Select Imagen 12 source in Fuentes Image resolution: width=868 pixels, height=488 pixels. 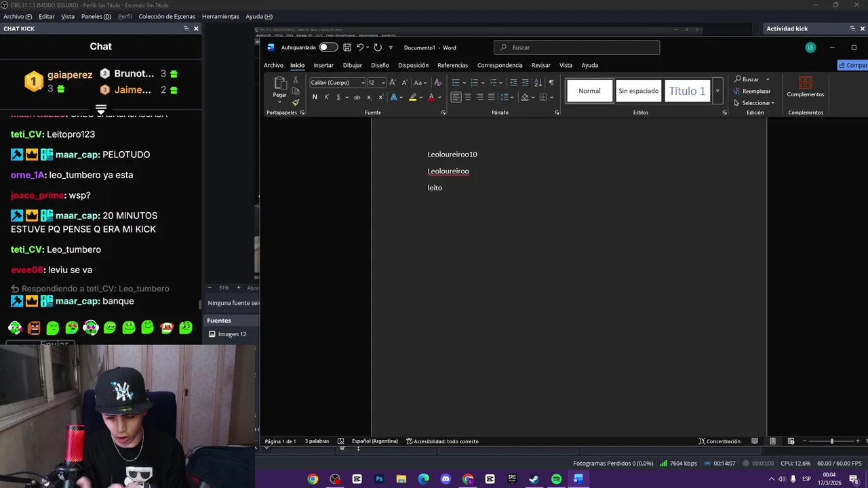pyautogui.click(x=232, y=334)
